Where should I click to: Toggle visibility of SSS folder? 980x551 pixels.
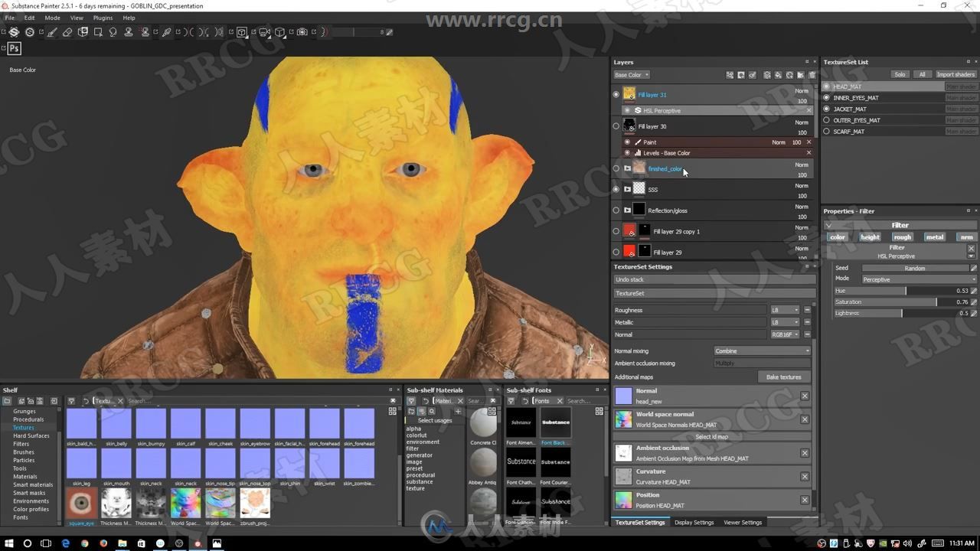616,189
